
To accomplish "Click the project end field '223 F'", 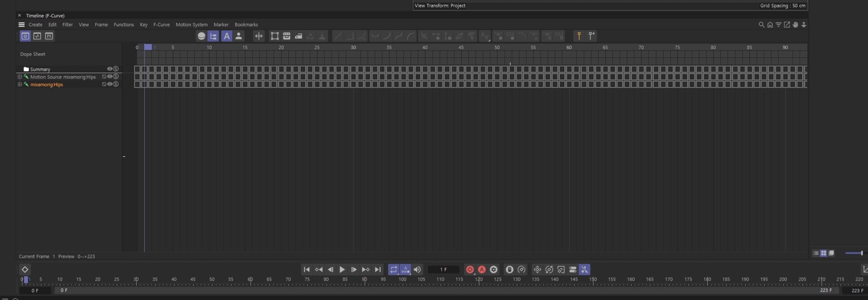I will point(857,290).
